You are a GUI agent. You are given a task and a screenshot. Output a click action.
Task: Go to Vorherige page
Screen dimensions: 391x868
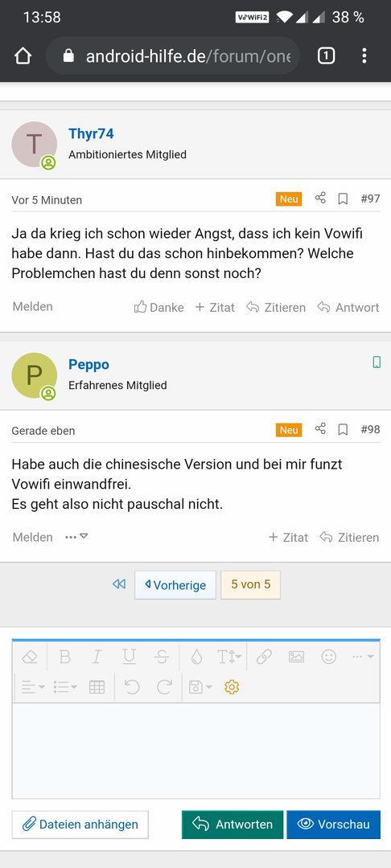(x=175, y=585)
